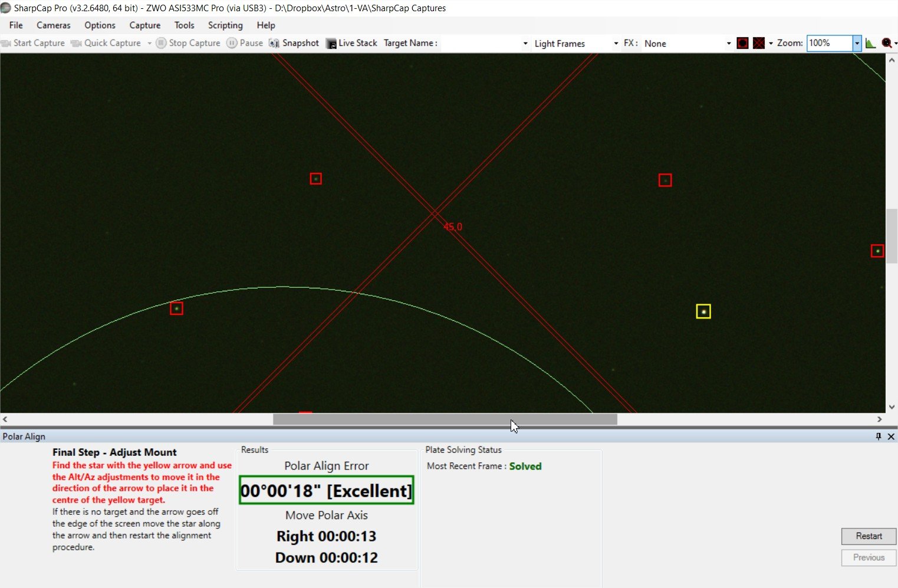Click the Pause toolbar button

tap(245, 43)
